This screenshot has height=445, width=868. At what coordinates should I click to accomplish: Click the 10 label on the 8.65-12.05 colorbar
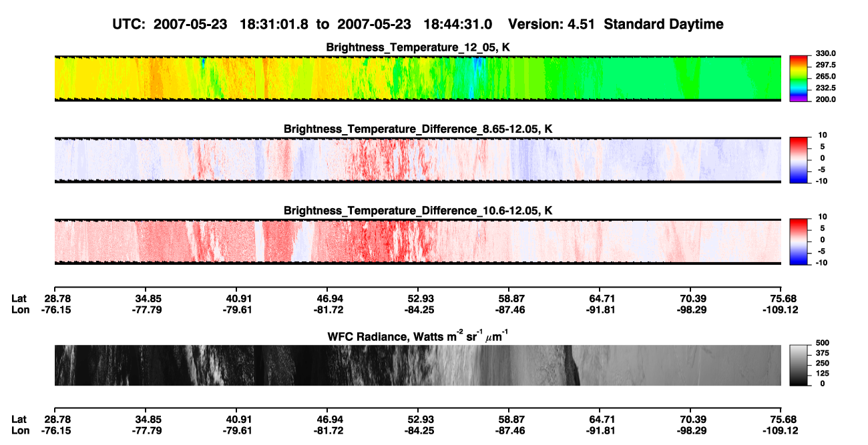pyautogui.click(x=821, y=135)
